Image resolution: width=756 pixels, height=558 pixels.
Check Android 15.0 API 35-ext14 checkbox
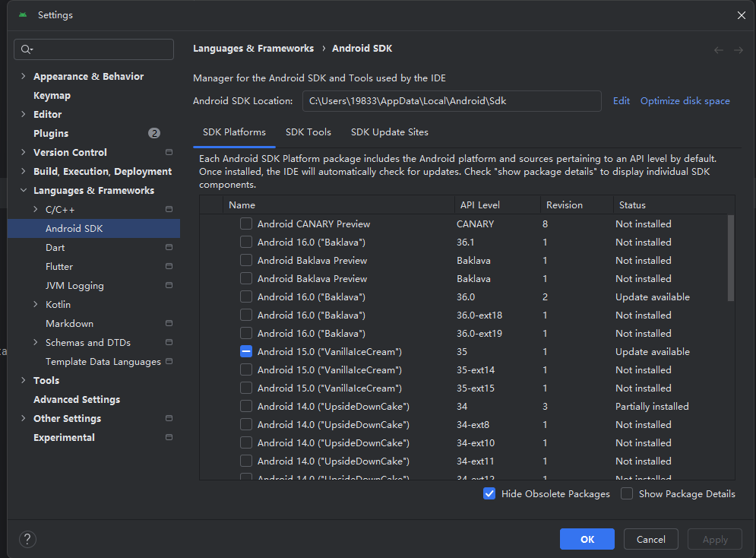[x=246, y=370]
